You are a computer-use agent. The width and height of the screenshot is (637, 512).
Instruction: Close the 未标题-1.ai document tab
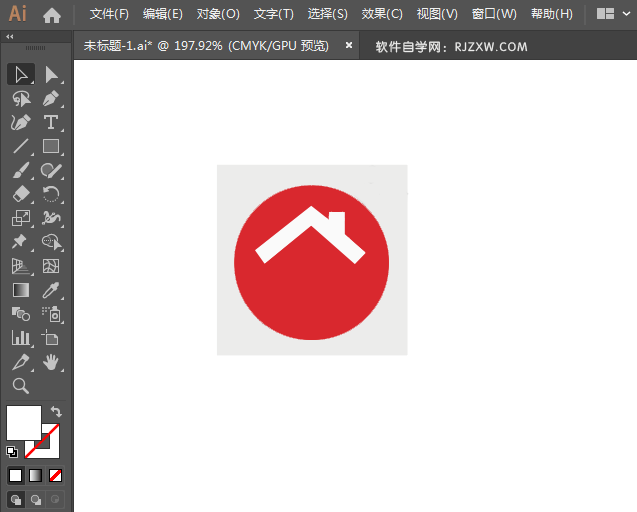tap(349, 46)
